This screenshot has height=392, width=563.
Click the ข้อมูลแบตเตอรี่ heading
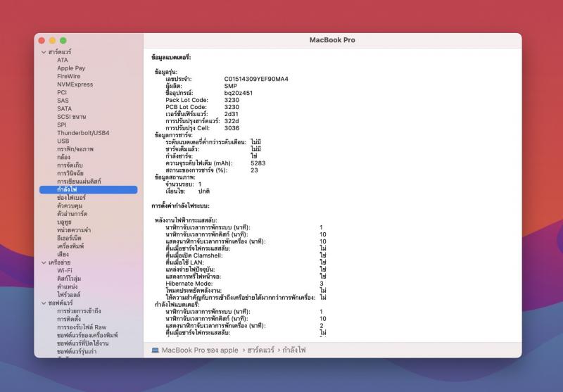pos(171,58)
